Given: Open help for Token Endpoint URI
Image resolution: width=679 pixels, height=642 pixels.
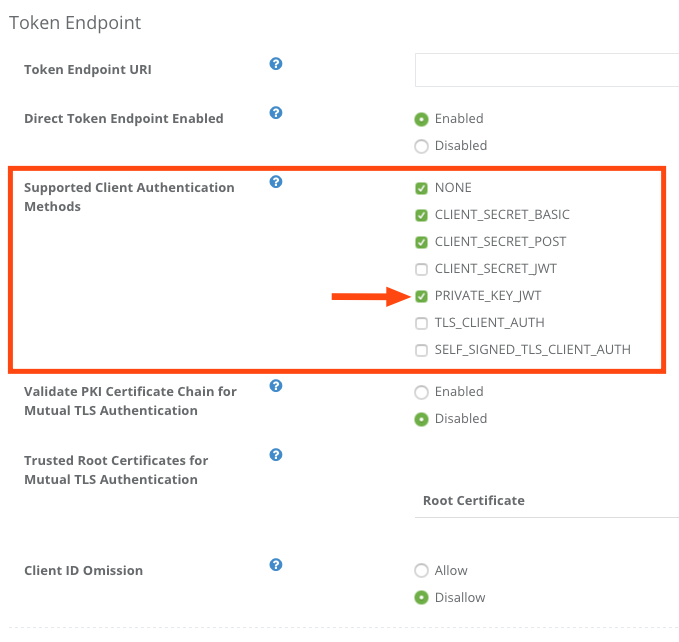Looking at the screenshot, I should coord(276,64).
